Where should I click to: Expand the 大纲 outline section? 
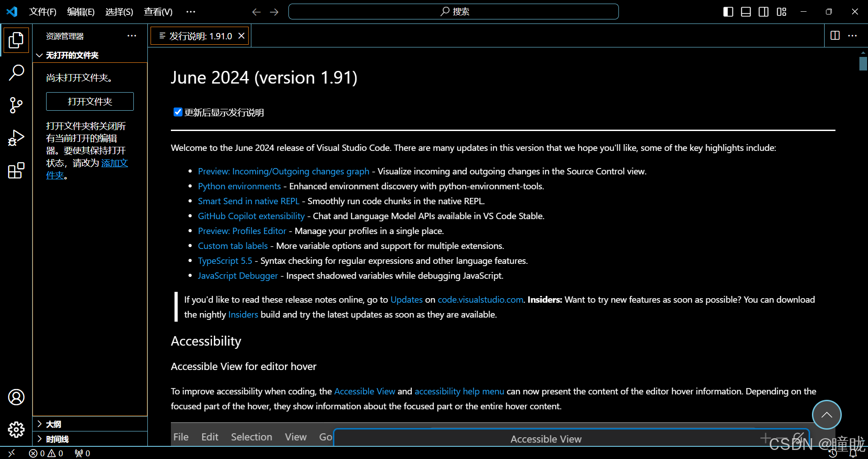click(x=90, y=424)
